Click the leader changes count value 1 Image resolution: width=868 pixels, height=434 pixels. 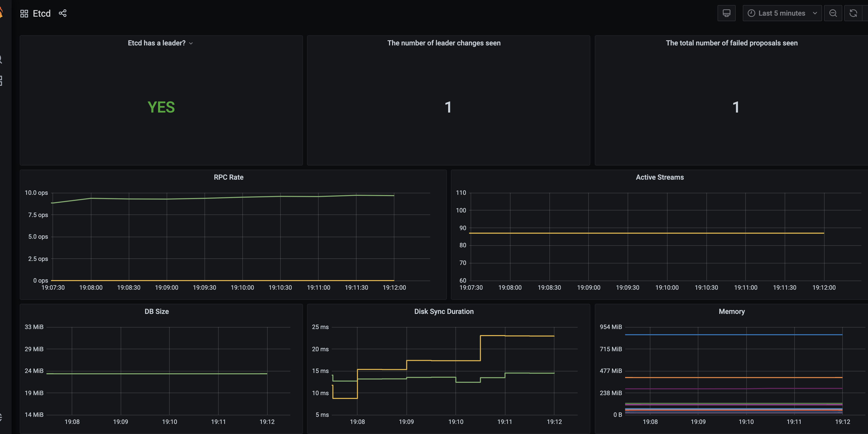point(448,107)
